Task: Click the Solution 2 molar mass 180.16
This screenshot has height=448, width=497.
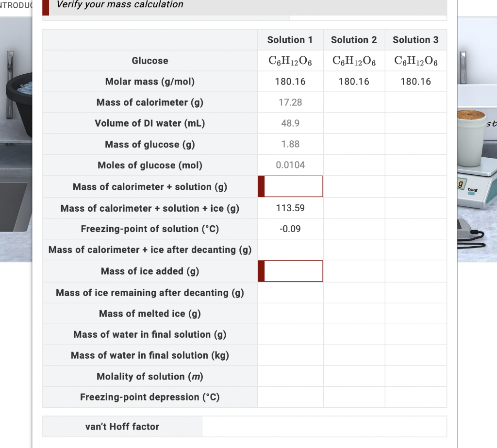Action: pos(354,82)
